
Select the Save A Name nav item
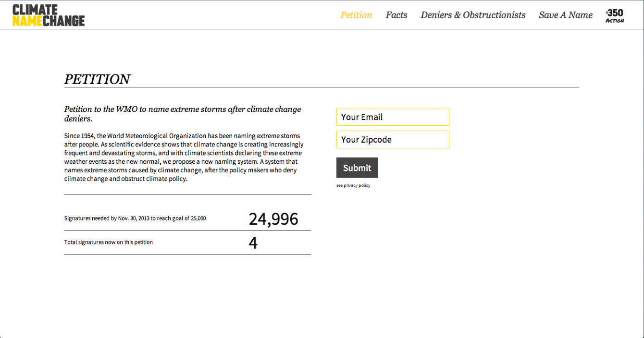[566, 15]
